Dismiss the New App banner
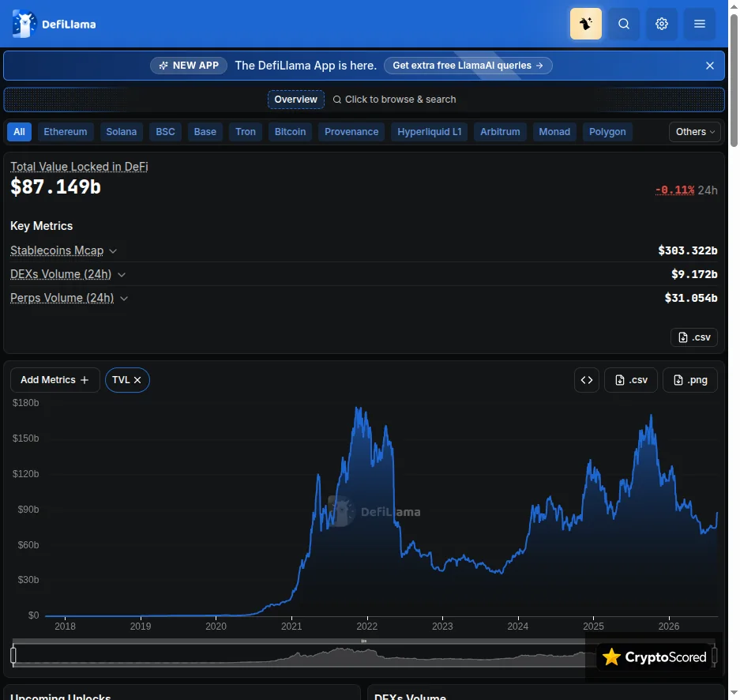740x700 pixels. (710, 66)
